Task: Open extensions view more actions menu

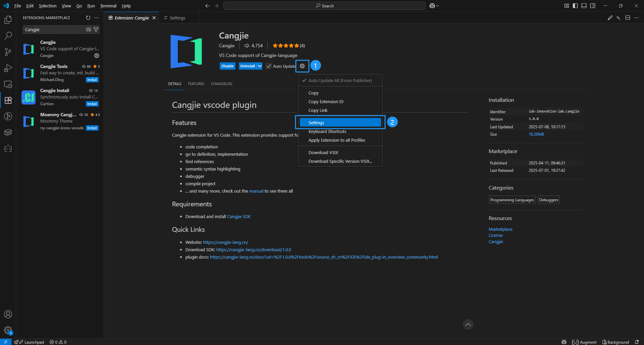Action: [96, 18]
